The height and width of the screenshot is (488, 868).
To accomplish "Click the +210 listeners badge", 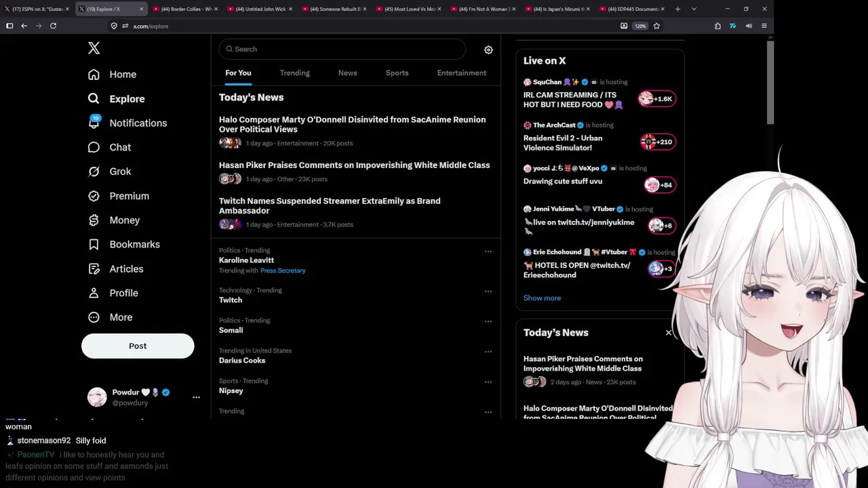I will point(657,142).
